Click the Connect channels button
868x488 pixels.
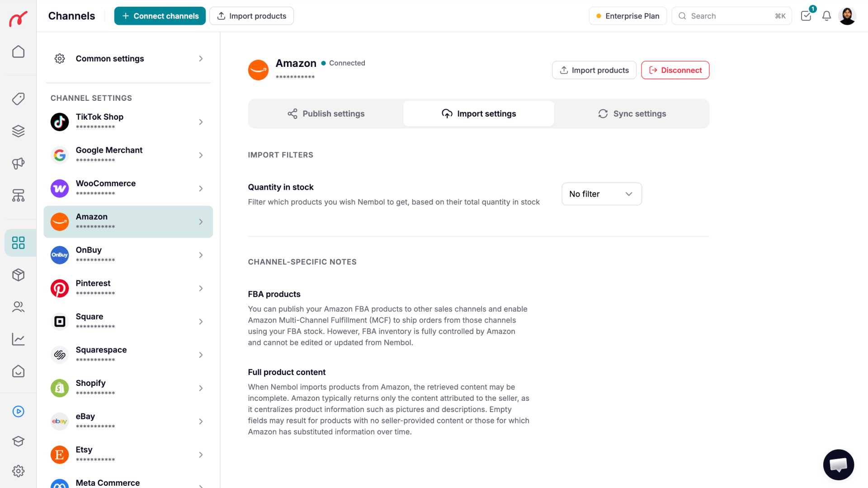point(160,16)
